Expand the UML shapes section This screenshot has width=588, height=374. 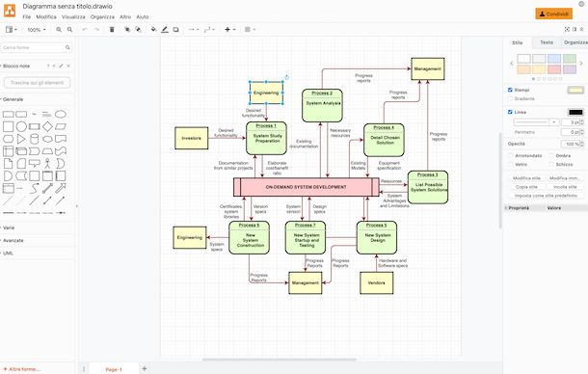[8, 254]
